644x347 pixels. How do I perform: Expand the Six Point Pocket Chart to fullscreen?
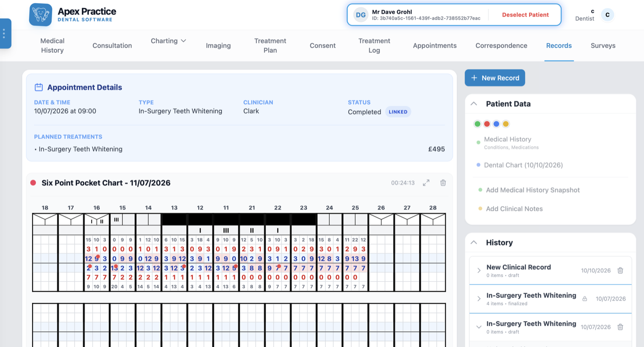pos(426,182)
